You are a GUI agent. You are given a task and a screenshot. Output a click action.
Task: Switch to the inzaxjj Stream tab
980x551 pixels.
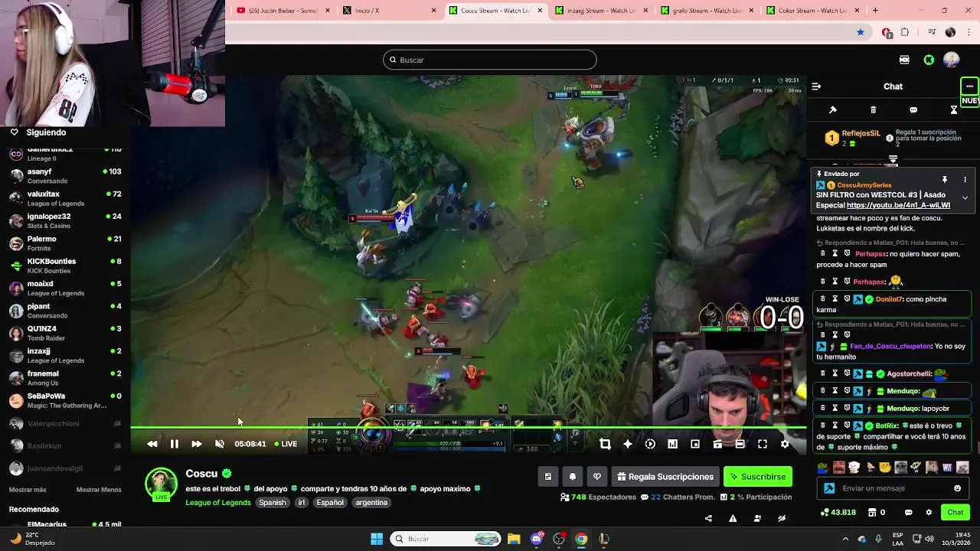pyautogui.click(x=602, y=11)
